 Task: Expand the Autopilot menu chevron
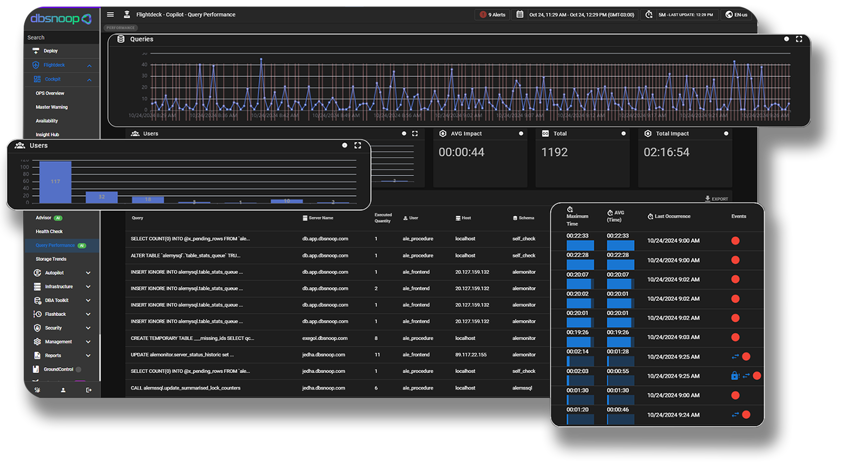88,273
